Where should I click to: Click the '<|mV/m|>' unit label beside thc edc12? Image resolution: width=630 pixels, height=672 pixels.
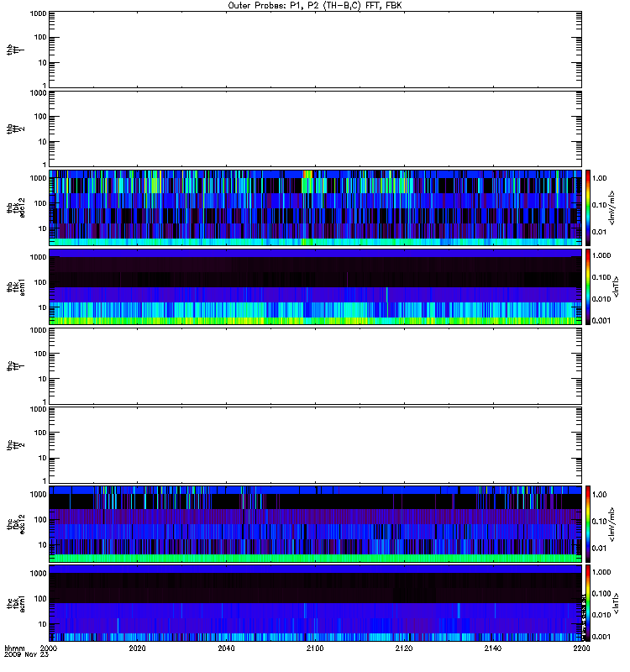(612, 524)
